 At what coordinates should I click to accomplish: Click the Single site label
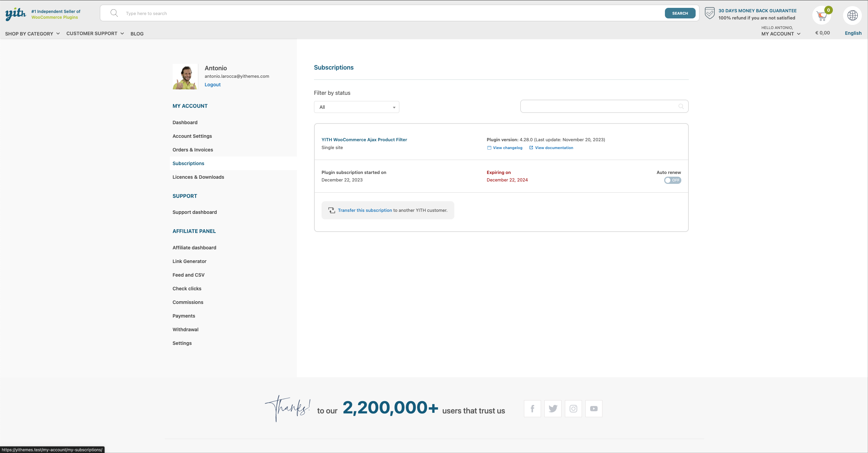[x=332, y=148]
